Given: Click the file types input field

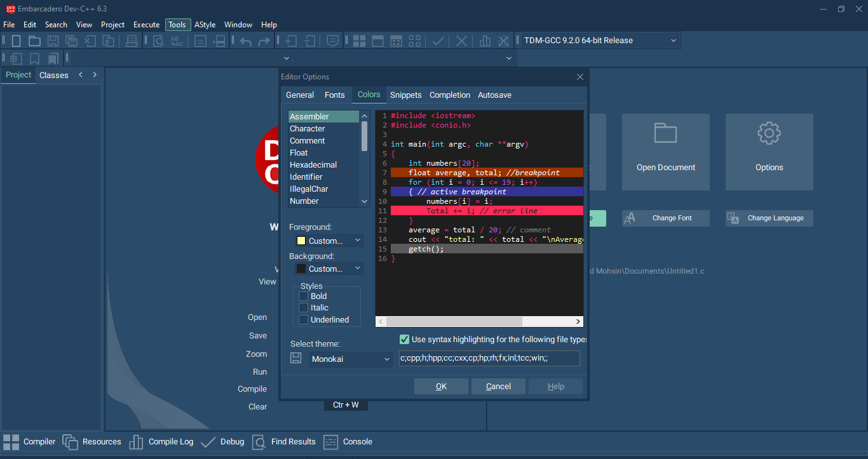Looking at the screenshot, I should point(489,359).
